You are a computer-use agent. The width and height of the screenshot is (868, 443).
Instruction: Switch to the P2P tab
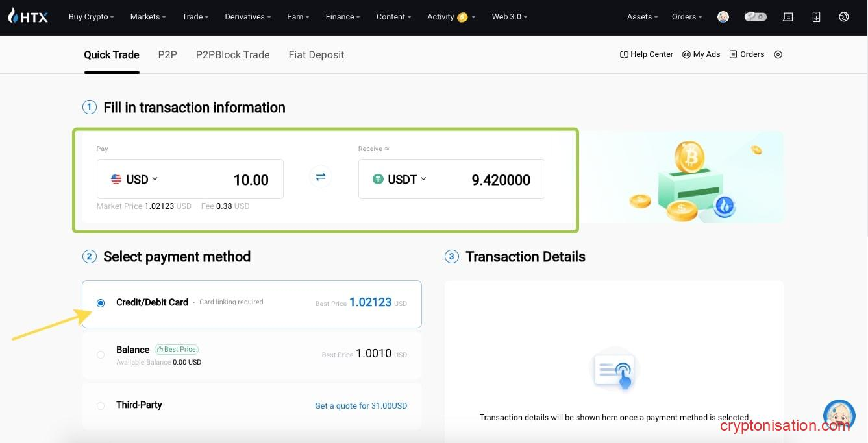167,54
